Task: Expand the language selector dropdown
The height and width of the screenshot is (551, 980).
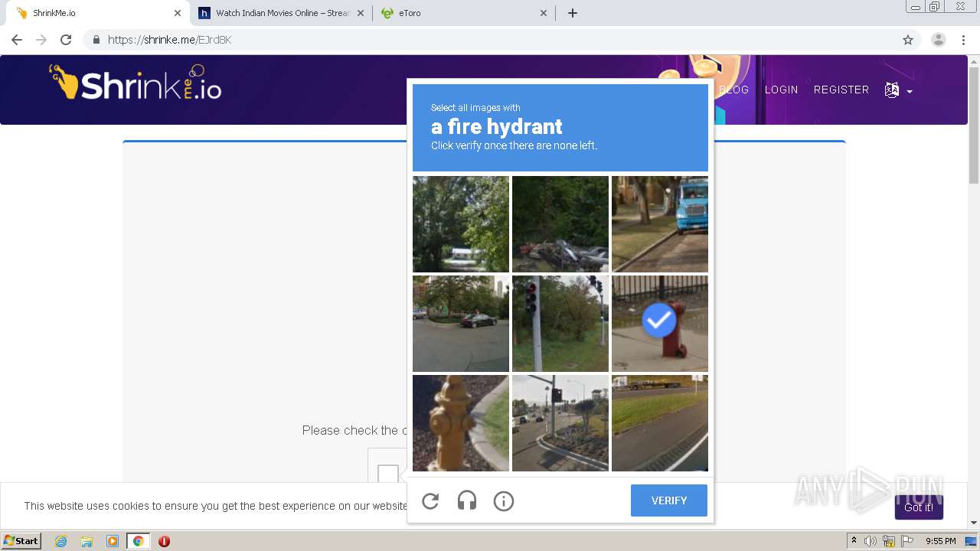Action: pos(898,90)
